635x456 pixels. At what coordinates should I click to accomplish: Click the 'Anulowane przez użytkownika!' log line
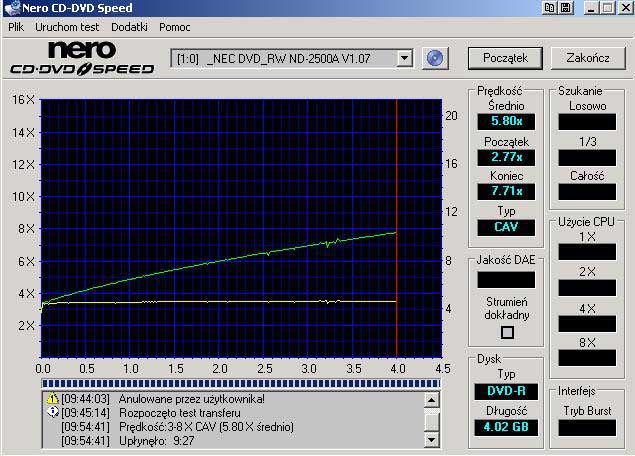point(192,399)
